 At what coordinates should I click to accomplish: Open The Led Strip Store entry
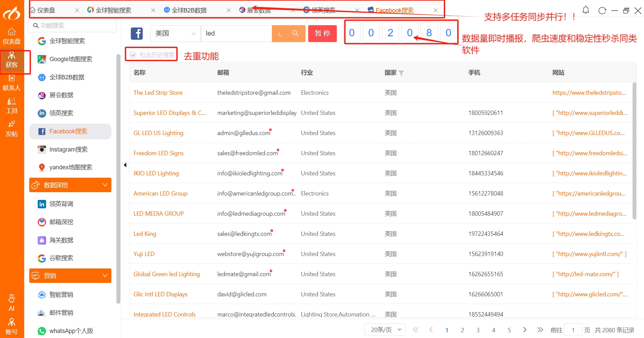(x=158, y=93)
